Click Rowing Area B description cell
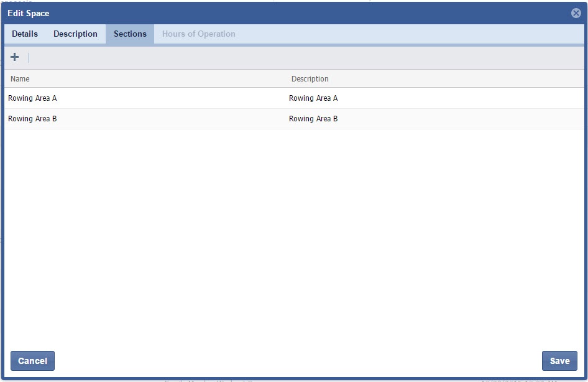588x382 pixels. click(x=313, y=119)
